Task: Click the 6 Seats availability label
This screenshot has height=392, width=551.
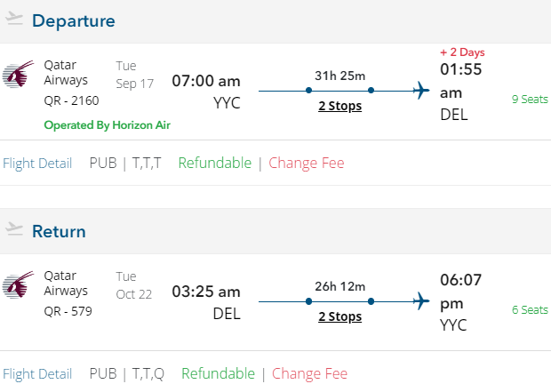Action: pyautogui.click(x=530, y=309)
